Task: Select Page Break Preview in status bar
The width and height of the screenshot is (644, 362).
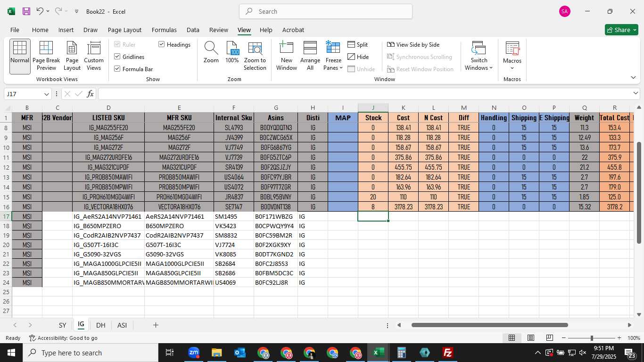Action: tap(550, 338)
